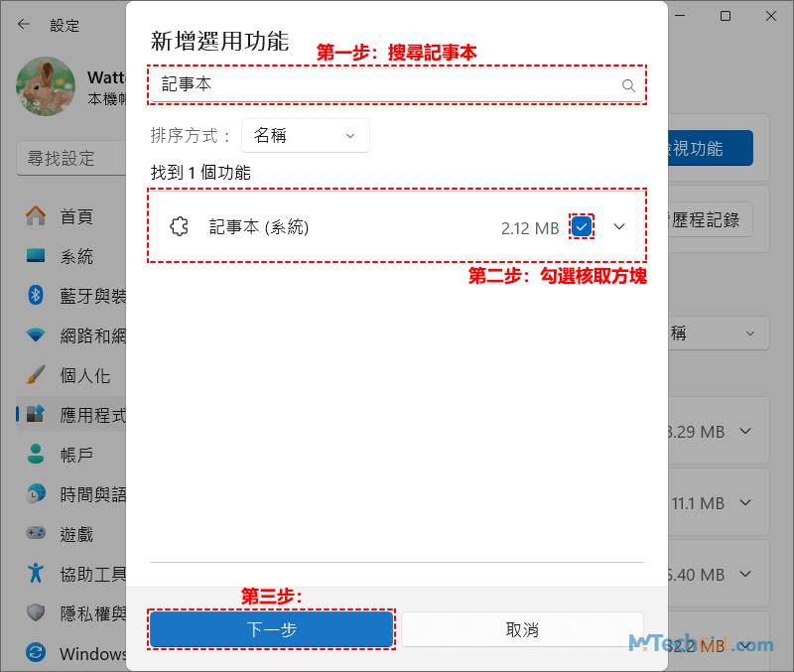Click the 下一步 button
The width and height of the screenshot is (794, 672).
(x=271, y=629)
